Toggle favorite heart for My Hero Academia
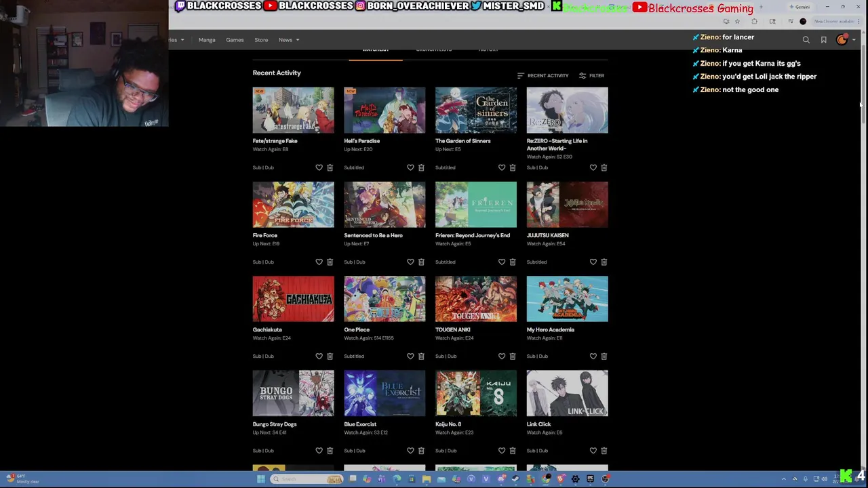Viewport: 868px width, 488px height. (593, 356)
